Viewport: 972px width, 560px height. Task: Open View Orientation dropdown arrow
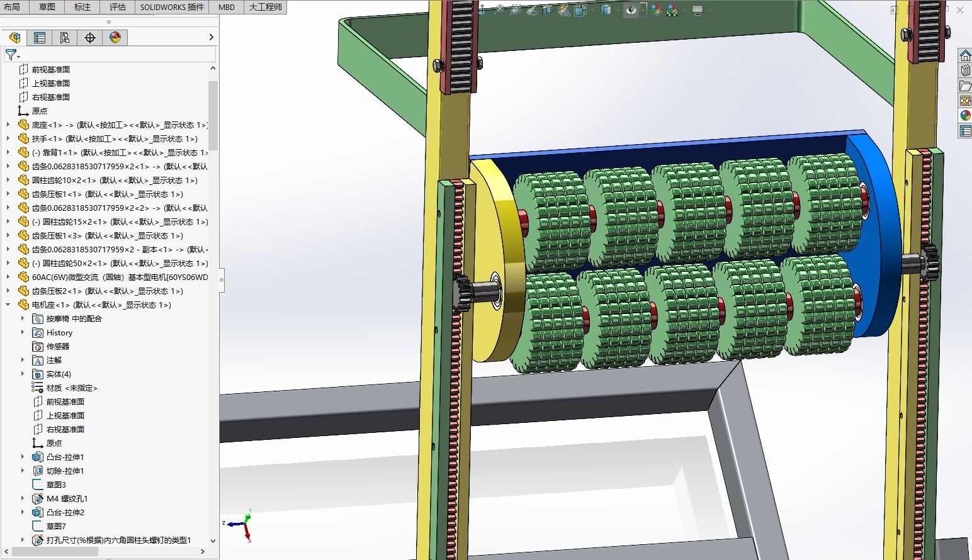(x=592, y=10)
